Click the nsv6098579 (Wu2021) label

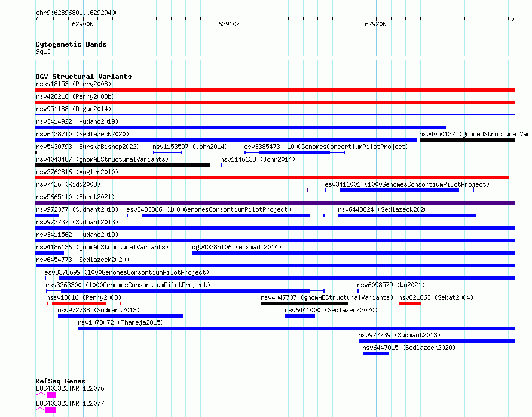pyautogui.click(x=391, y=285)
